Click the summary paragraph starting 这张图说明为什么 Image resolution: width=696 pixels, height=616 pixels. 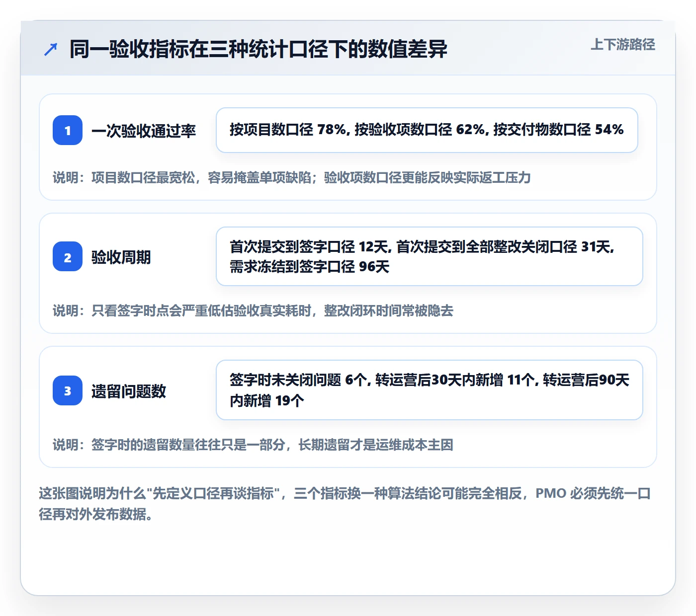345,503
